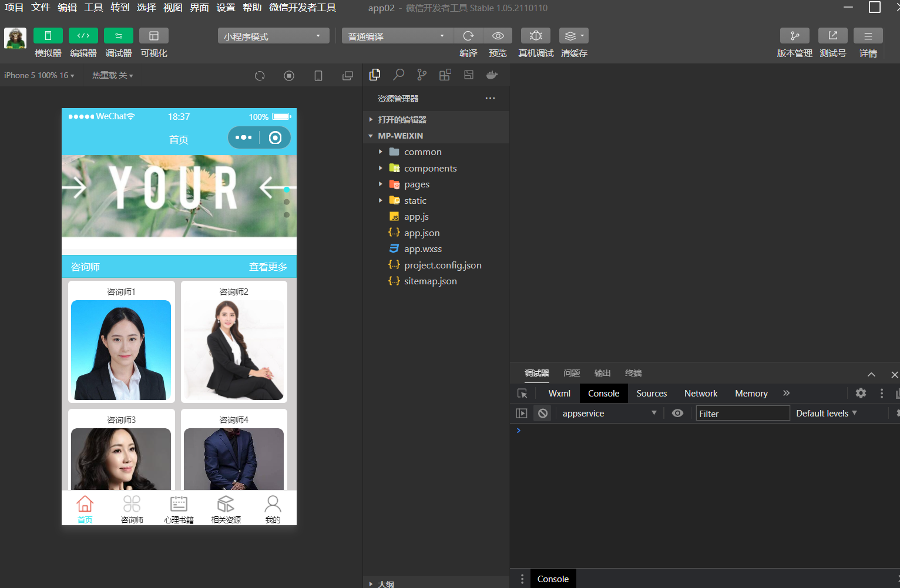
Task: Click the element inspector picker icon
Action: point(522,394)
